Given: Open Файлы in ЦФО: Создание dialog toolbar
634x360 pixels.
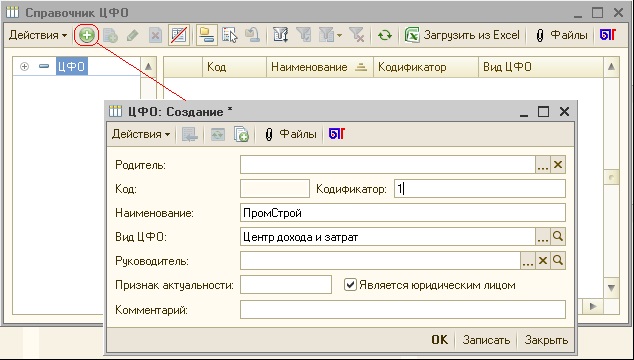Looking at the screenshot, I should 291,134.
